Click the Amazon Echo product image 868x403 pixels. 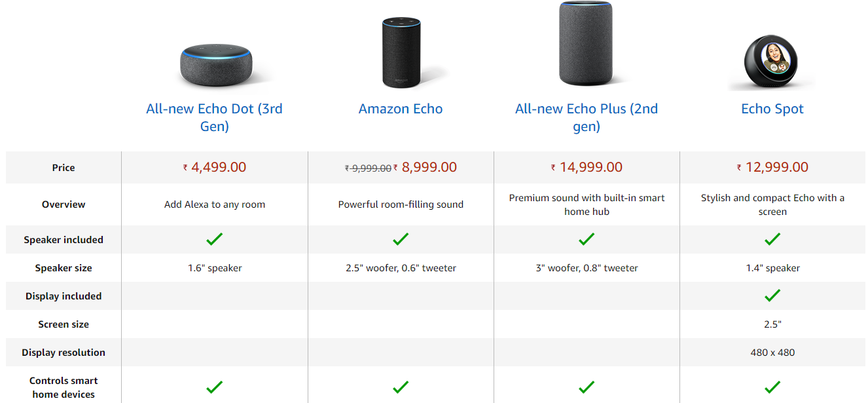coord(401,52)
